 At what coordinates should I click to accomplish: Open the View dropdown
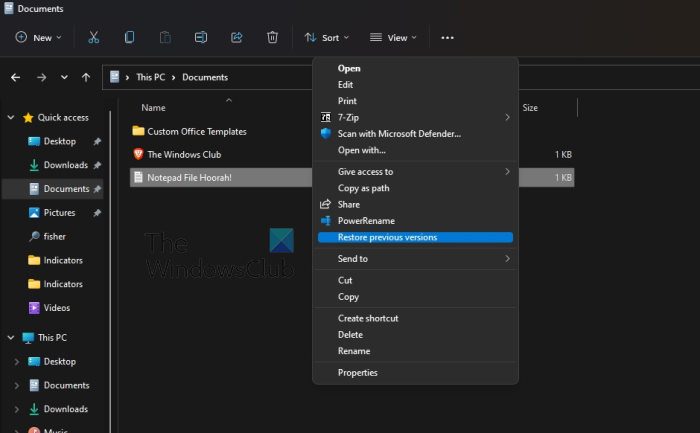click(x=394, y=38)
